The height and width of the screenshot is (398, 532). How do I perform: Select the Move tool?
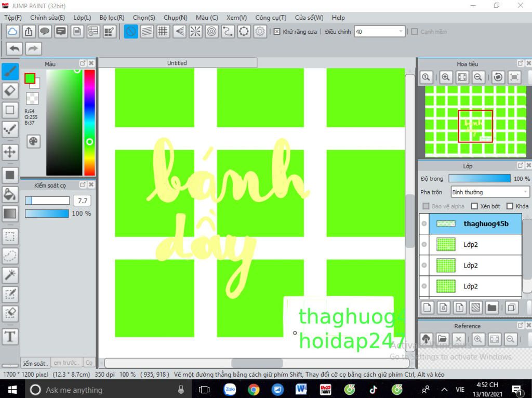(x=10, y=152)
